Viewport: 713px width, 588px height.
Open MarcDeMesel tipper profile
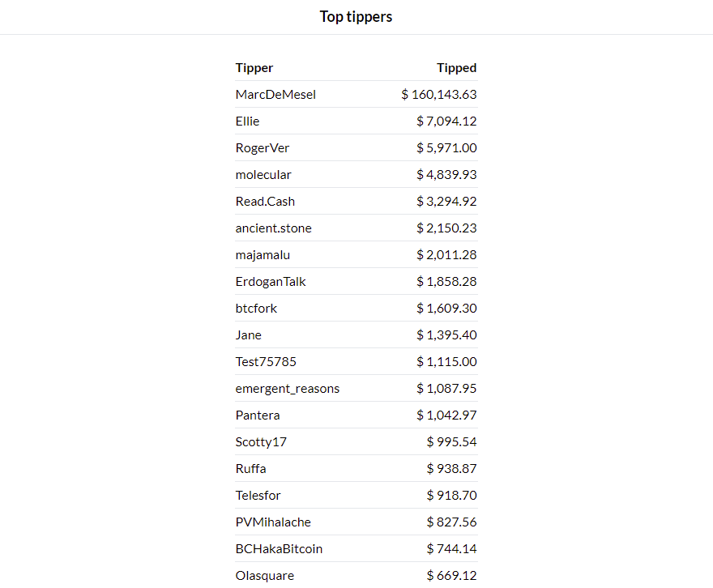click(275, 95)
